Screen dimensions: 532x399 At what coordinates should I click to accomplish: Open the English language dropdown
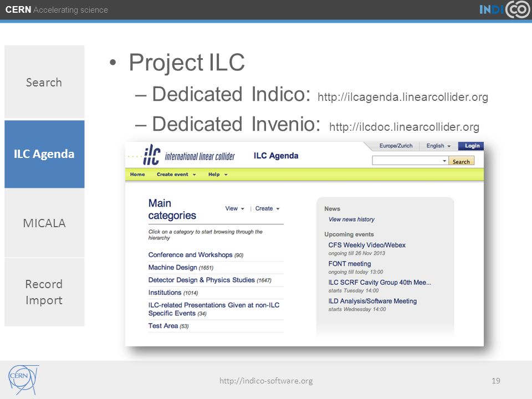[x=438, y=146]
